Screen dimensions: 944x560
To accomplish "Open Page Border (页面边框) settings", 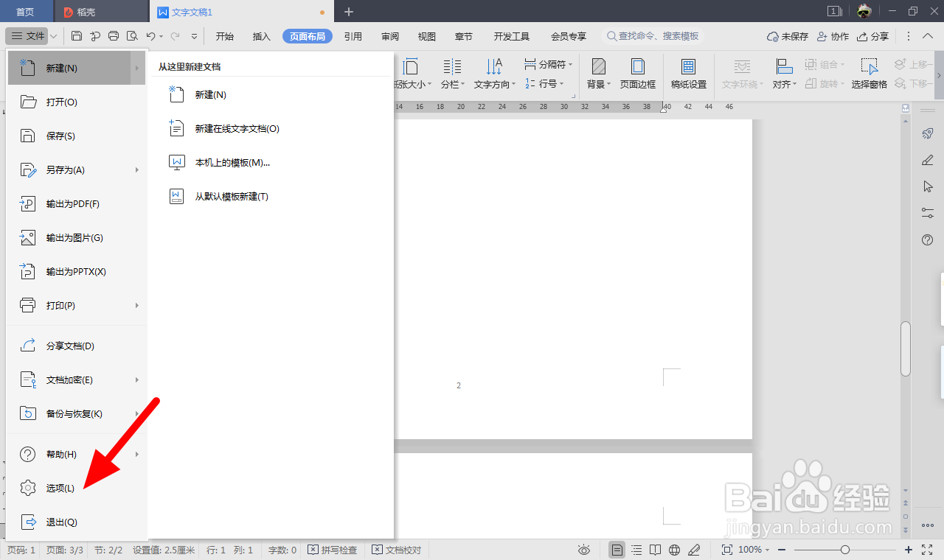I will tap(638, 74).
